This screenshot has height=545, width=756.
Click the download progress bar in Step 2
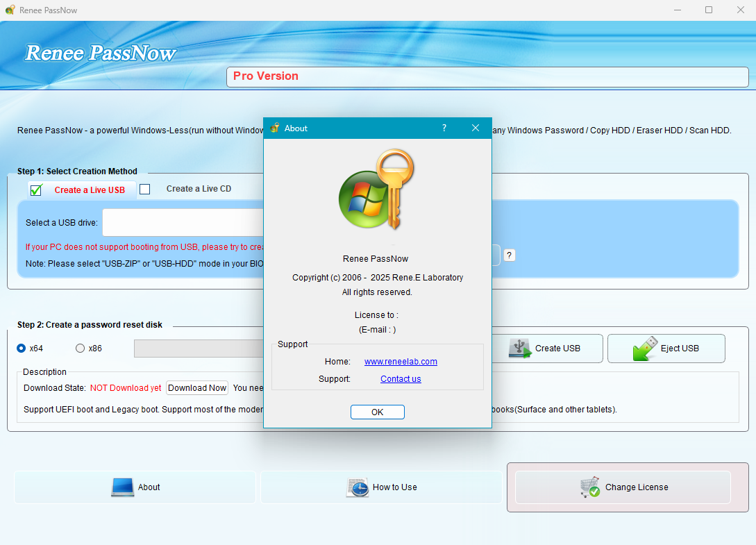click(199, 349)
